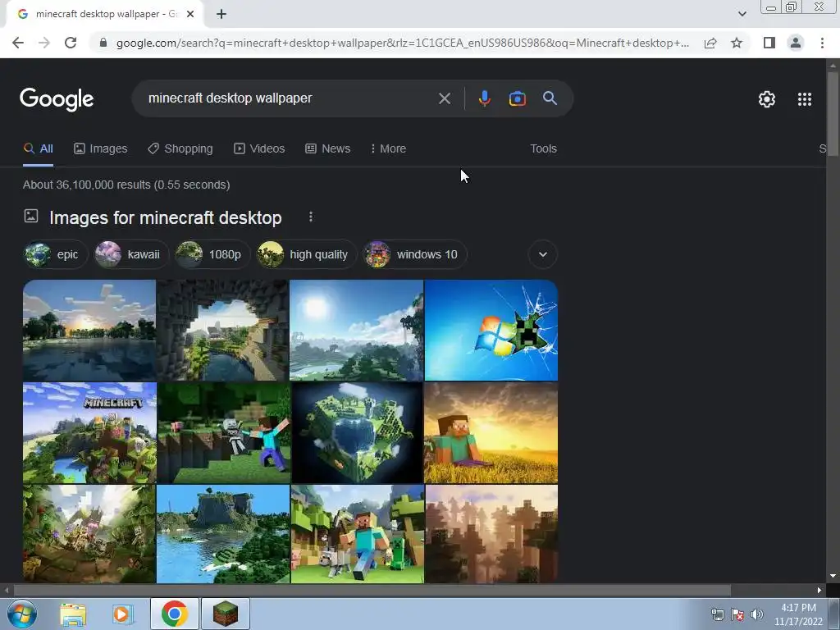The image size is (840, 630).
Task: Open the broken Windows logo creeper thumbnail
Action: coord(491,330)
